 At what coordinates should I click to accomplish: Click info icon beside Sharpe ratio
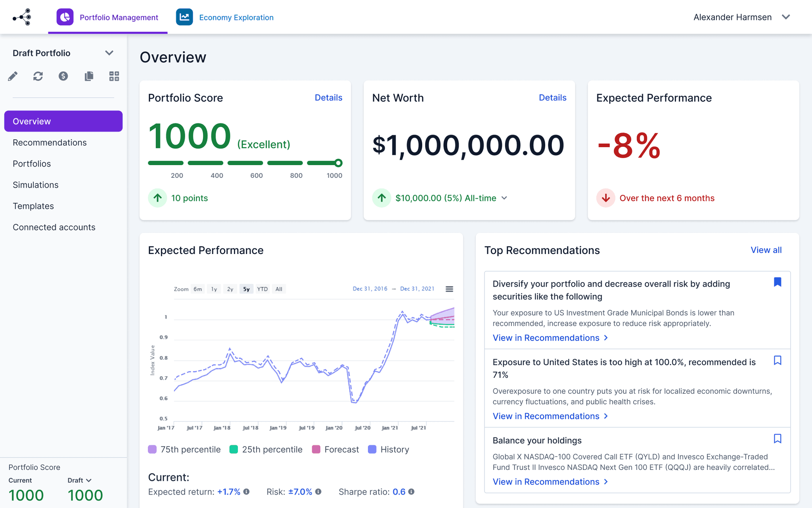pos(412,492)
